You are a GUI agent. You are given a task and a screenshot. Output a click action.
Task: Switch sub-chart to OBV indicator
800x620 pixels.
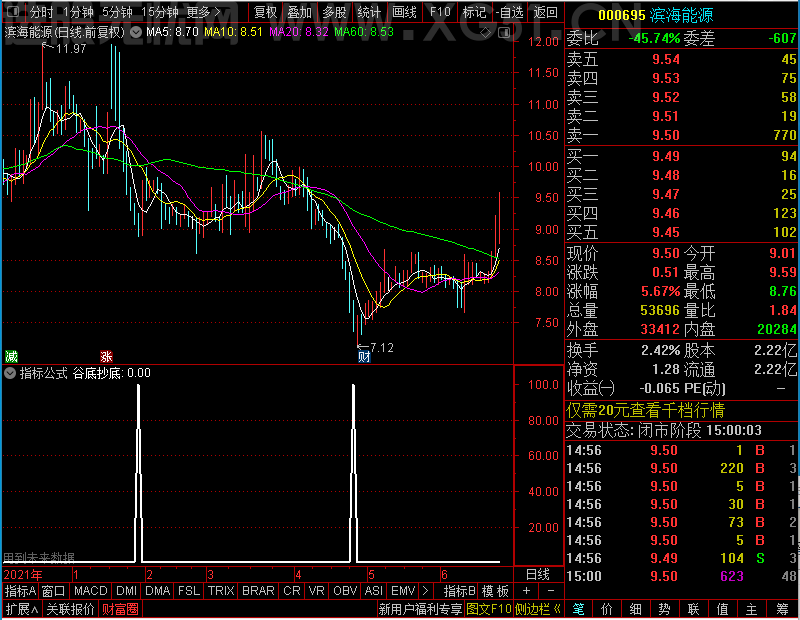click(x=345, y=591)
